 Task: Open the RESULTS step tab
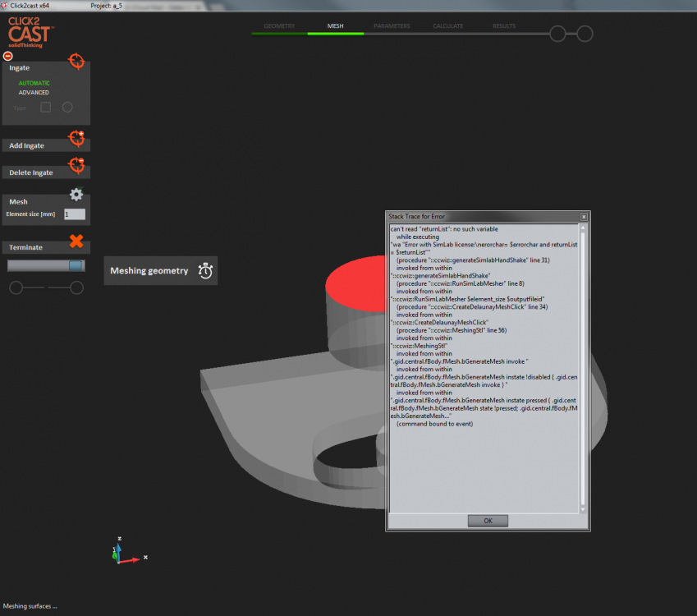[x=504, y=25]
